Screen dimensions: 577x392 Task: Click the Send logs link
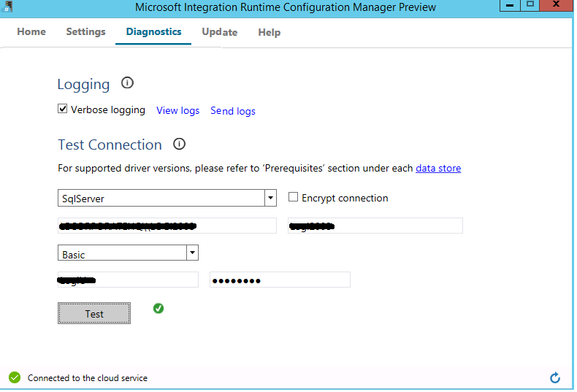[x=233, y=111]
